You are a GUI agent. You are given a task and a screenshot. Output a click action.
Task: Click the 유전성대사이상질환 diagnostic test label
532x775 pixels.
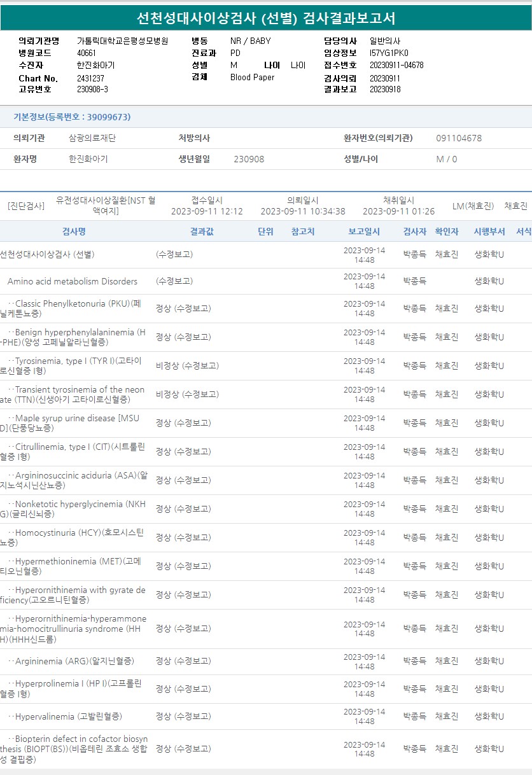(x=106, y=206)
